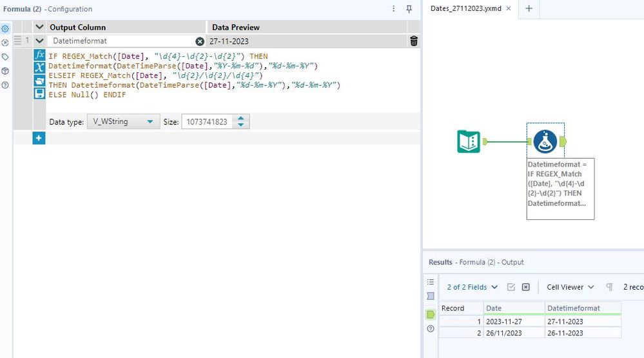Select the Record column header
Screen dimensions: 644x358
point(461,308)
